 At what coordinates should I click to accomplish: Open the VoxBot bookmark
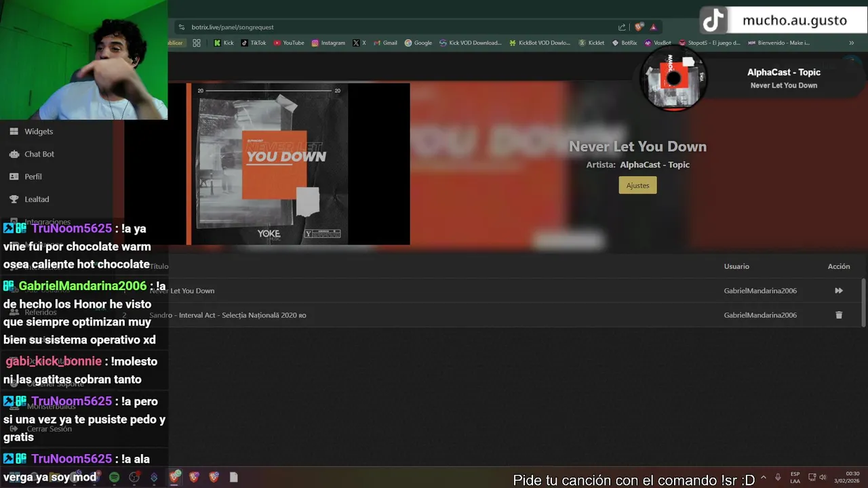pyautogui.click(x=658, y=43)
